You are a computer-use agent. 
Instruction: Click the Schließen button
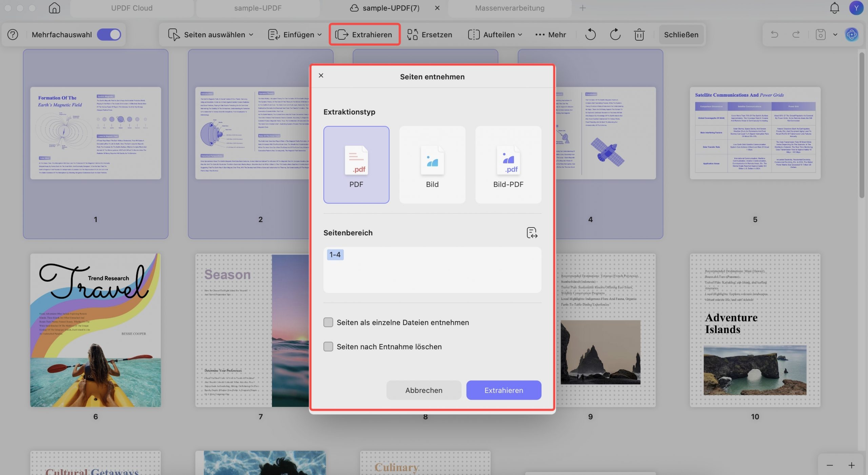(x=681, y=35)
